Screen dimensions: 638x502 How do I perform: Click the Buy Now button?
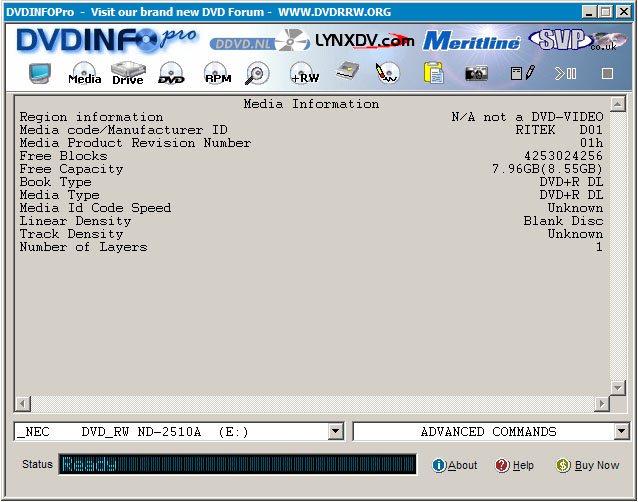pos(588,465)
